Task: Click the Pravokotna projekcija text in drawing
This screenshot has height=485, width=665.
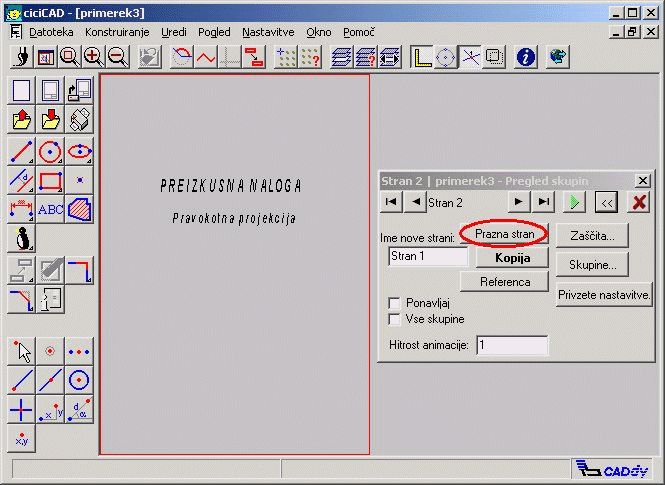Action: pos(234,218)
